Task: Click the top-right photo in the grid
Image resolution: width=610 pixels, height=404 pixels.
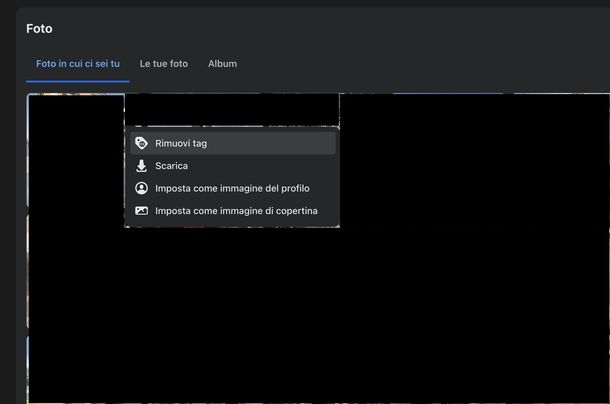Action: (x=560, y=150)
